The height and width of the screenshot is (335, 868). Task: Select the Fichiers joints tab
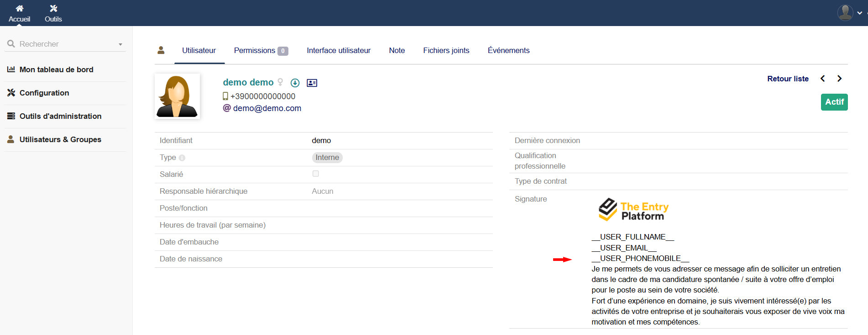pos(446,51)
